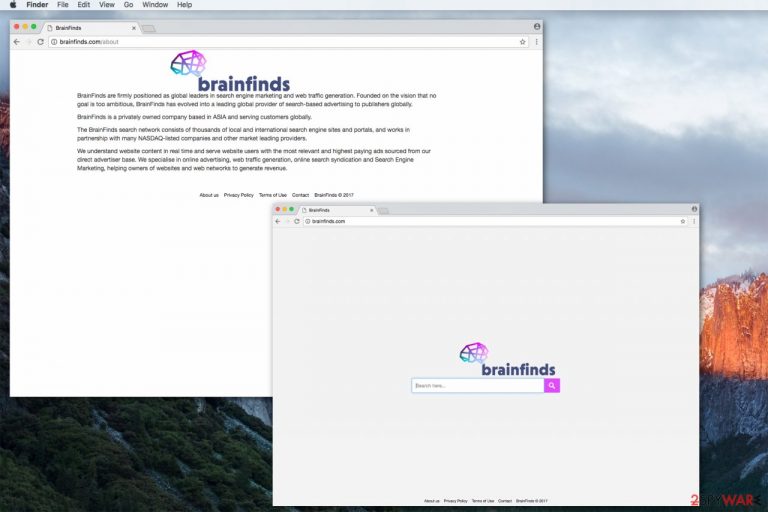The image size is (768, 512).
Task: Open Privacy Policy link in front window footer
Action: [456, 501]
